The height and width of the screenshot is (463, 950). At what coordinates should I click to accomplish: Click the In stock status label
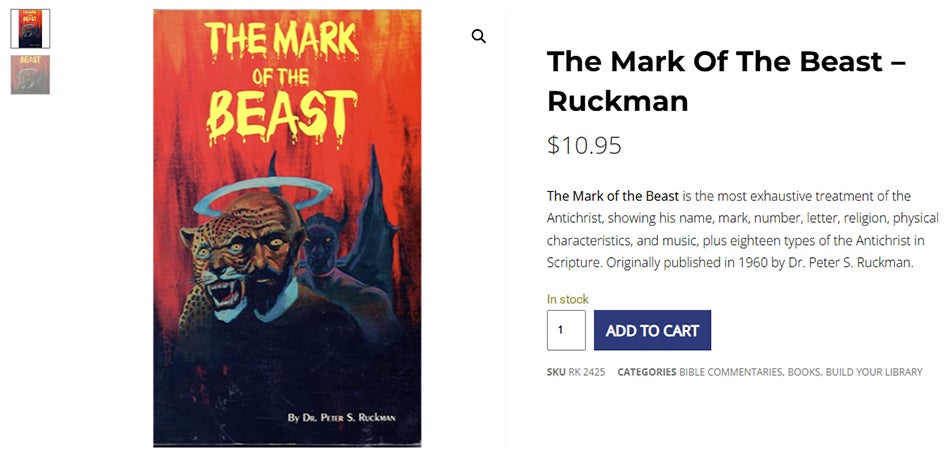tap(568, 299)
